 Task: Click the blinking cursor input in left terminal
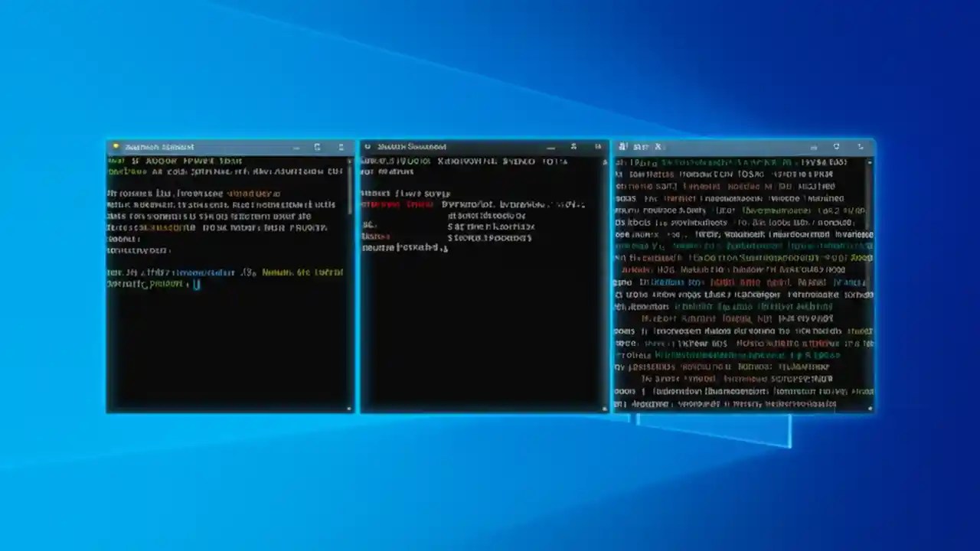coord(198,284)
